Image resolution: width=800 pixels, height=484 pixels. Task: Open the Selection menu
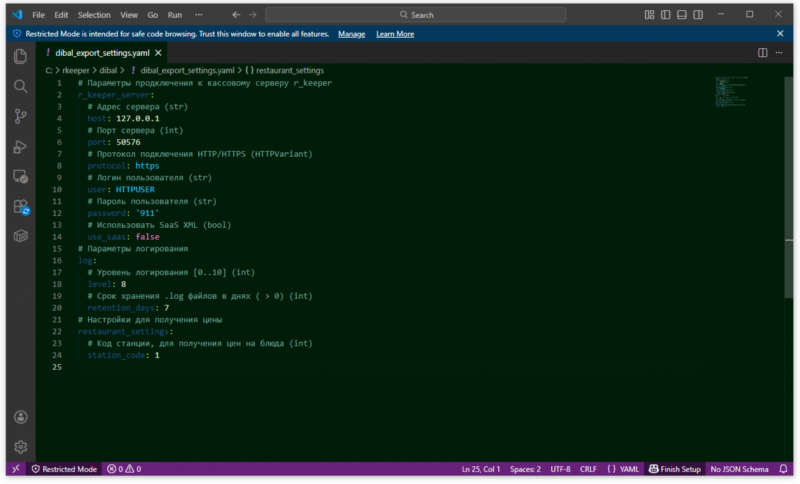94,15
